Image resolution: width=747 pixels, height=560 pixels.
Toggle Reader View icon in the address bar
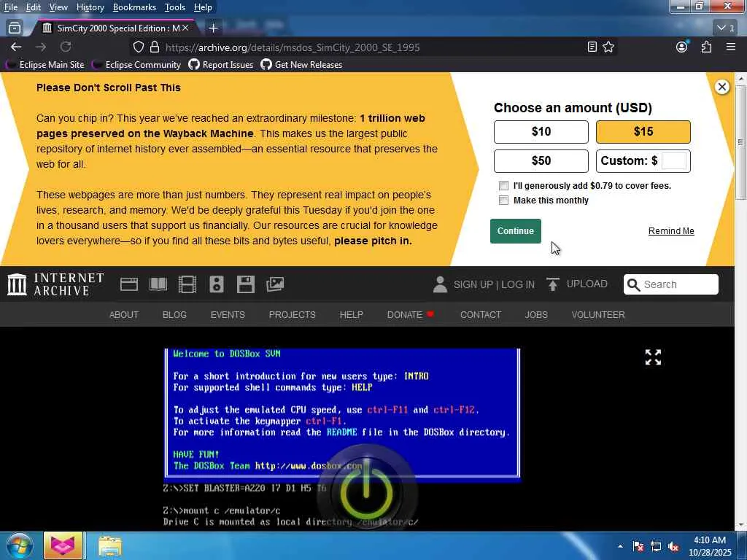[592, 47]
